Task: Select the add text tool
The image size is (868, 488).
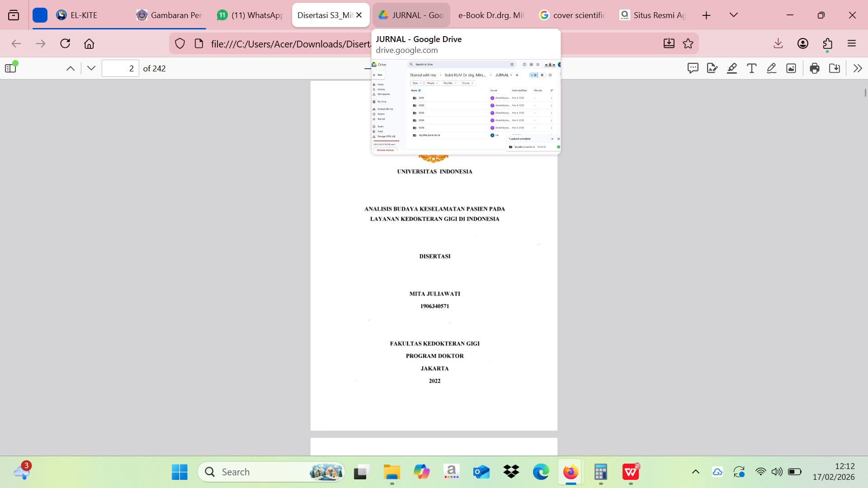Action: (751, 68)
